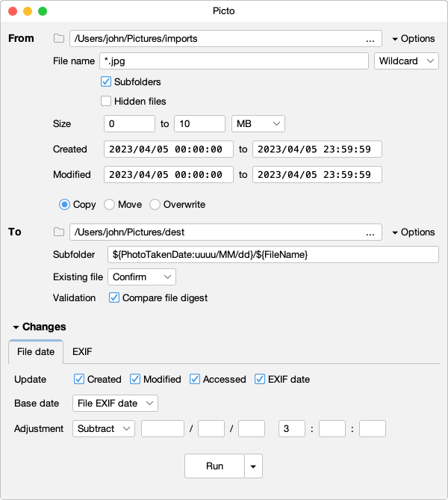Image resolution: width=448 pixels, height=500 pixels.
Task: Click the Run button
Action: coord(214,466)
